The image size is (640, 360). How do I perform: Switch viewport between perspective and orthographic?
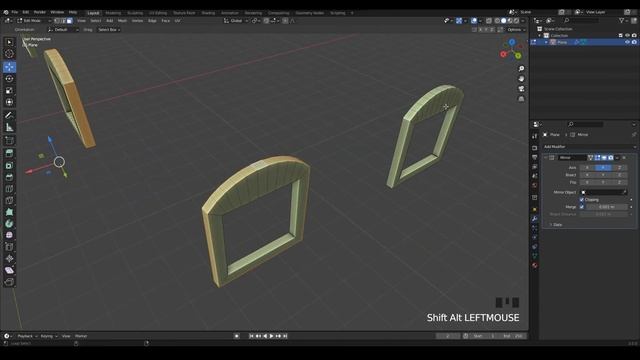coord(521,99)
